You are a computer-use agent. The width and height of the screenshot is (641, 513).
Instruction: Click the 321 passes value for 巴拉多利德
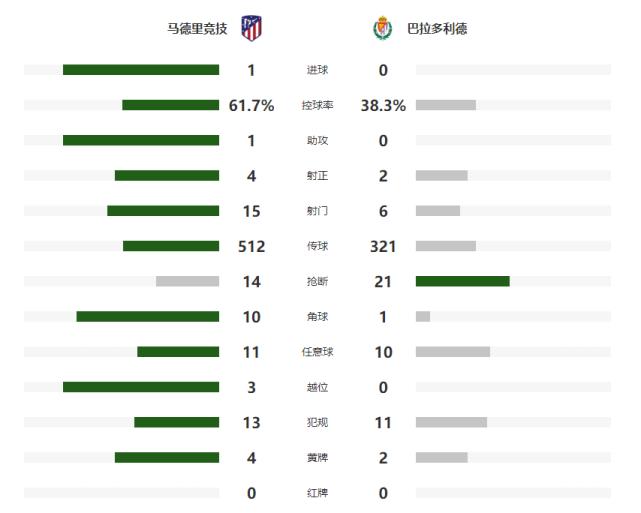(x=383, y=246)
